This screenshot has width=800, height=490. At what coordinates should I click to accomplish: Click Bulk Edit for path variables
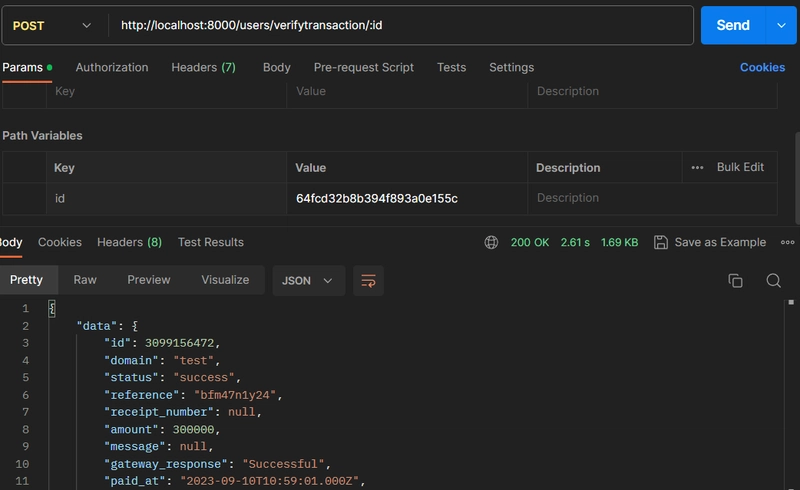coord(740,168)
